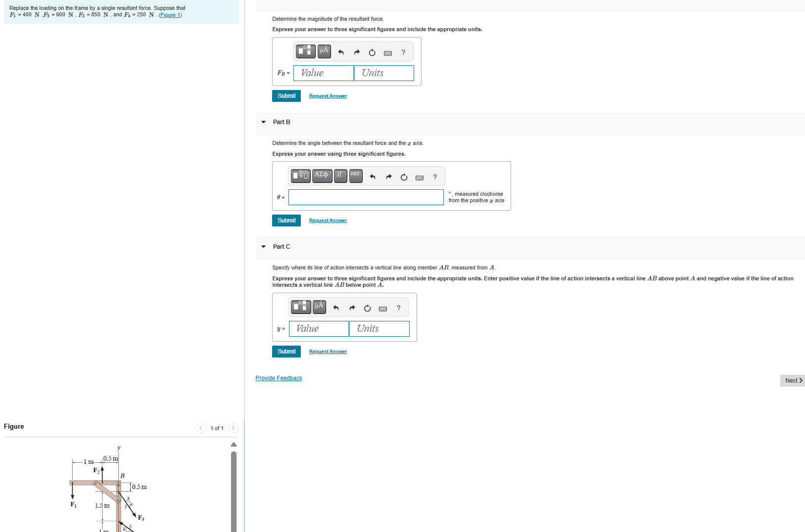Show keyboard shortcuts for Part B

(420, 177)
